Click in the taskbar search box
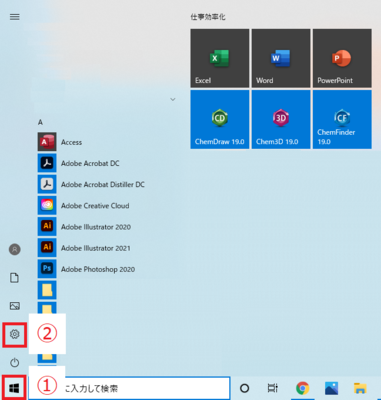Image resolution: width=381 pixels, height=400 pixels. (x=129, y=388)
